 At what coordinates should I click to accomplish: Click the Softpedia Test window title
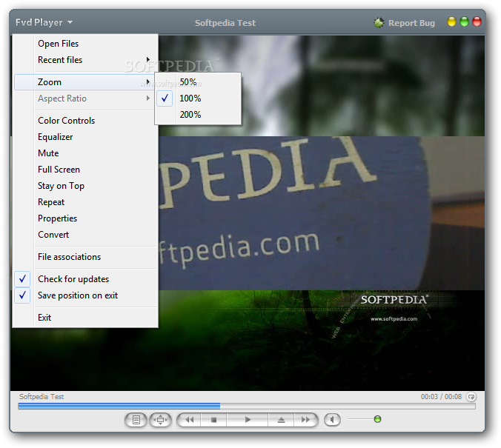pos(225,23)
